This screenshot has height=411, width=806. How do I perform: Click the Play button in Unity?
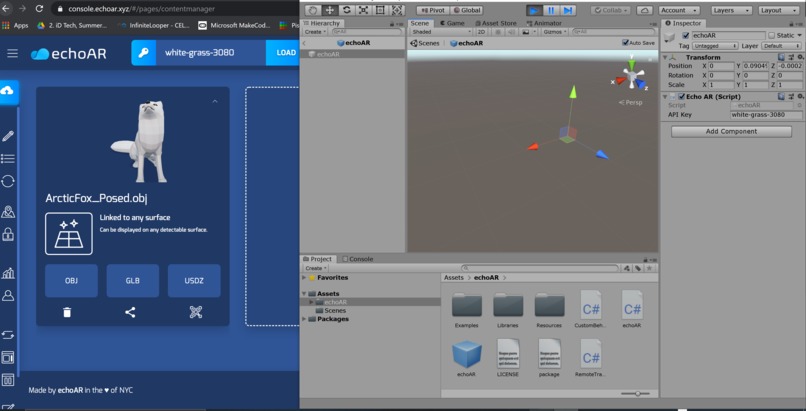coord(534,10)
